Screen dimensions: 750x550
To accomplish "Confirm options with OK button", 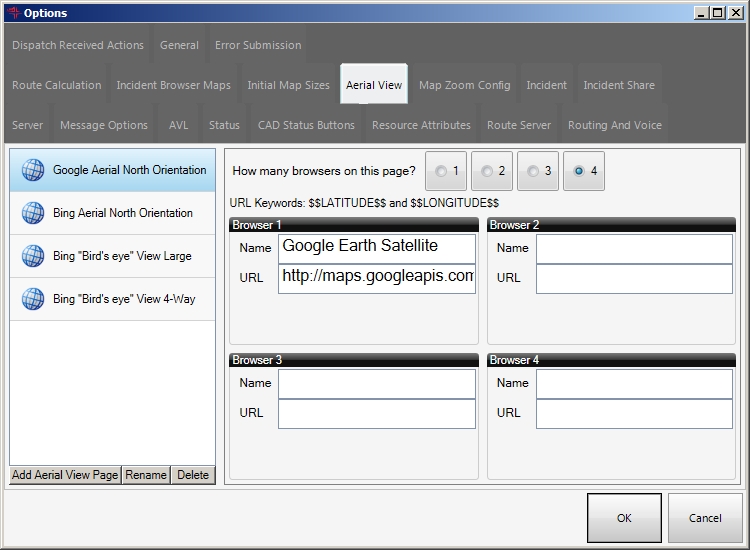I will pos(624,518).
